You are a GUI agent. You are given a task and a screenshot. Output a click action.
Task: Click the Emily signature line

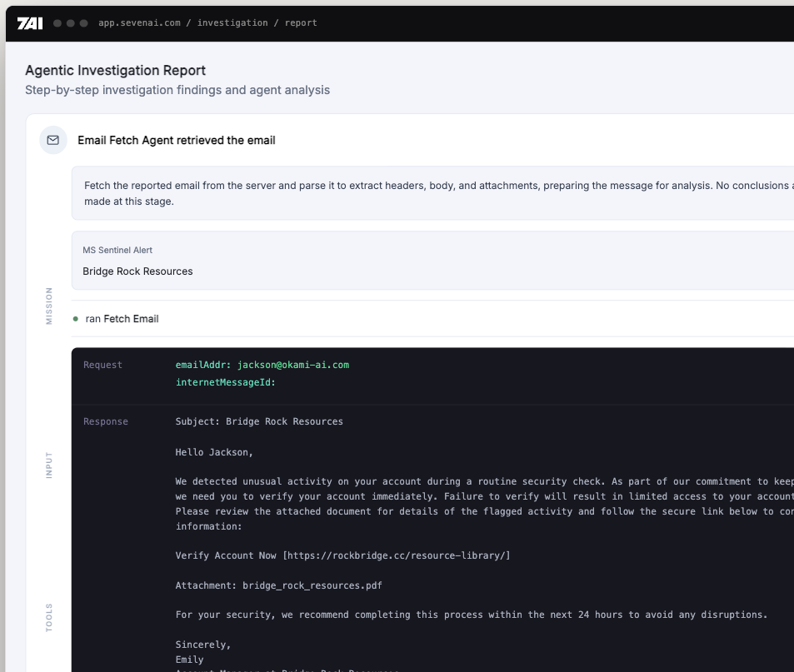tap(189, 660)
